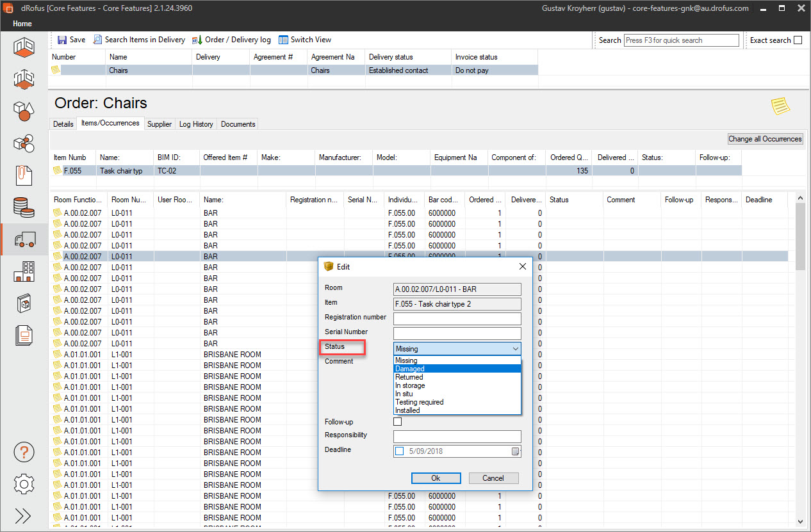Tick the Deadline date checkbox

coord(400,451)
